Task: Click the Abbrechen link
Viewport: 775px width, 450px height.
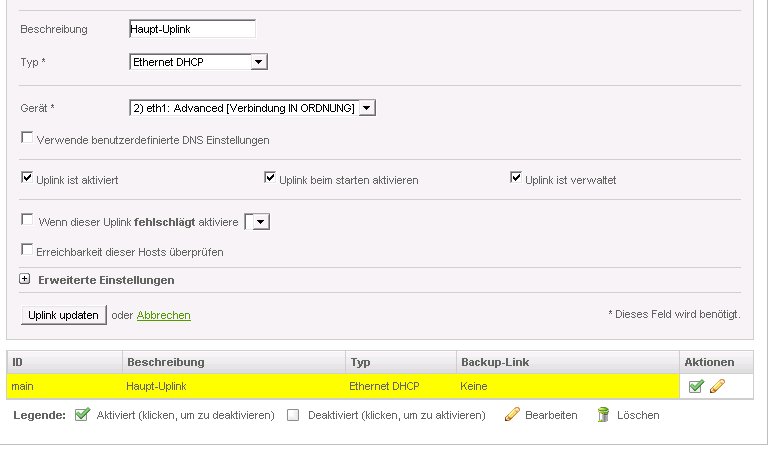Action: point(163,315)
